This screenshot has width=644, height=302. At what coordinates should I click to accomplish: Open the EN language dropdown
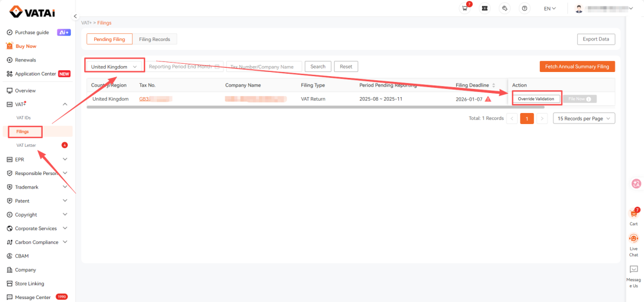(550, 8)
